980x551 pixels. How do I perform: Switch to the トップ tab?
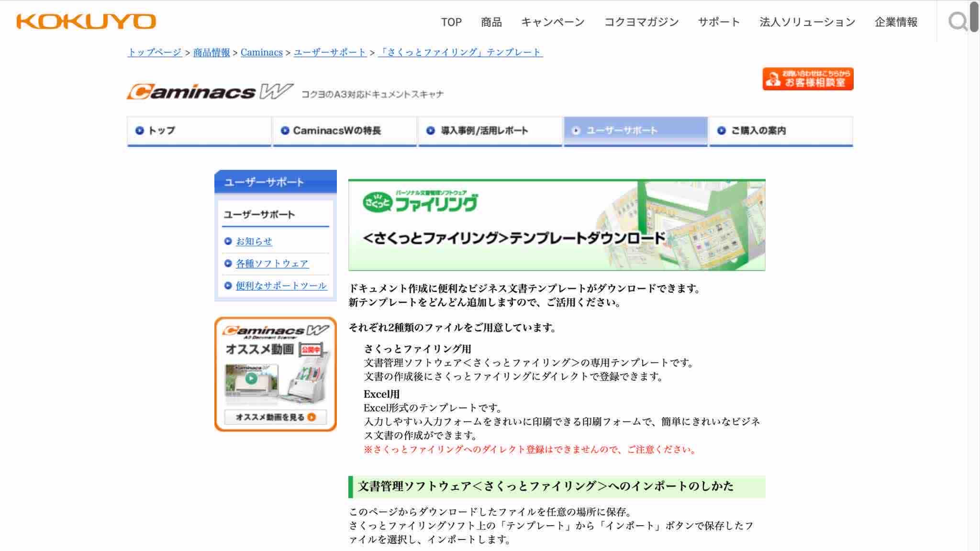click(x=199, y=131)
